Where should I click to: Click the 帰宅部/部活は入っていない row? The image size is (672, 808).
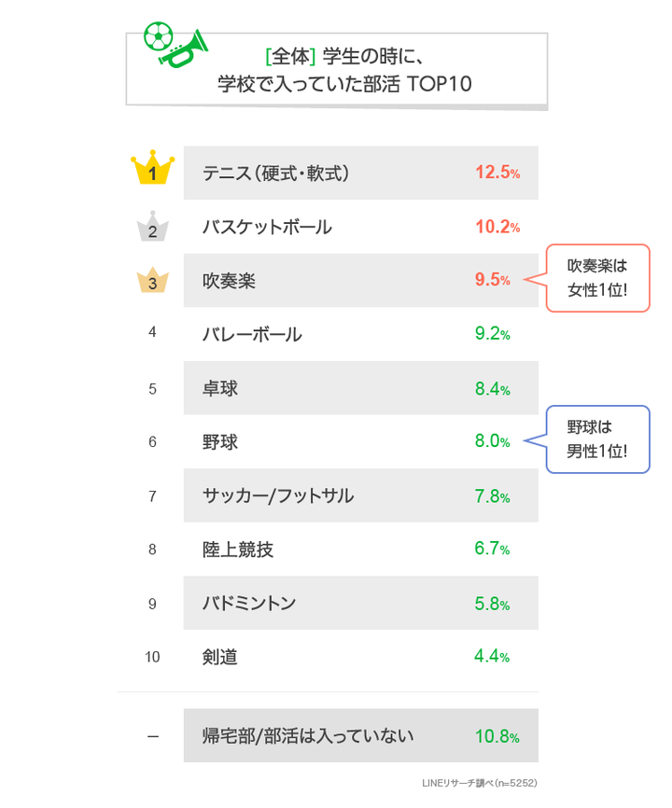(x=360, y=736)
